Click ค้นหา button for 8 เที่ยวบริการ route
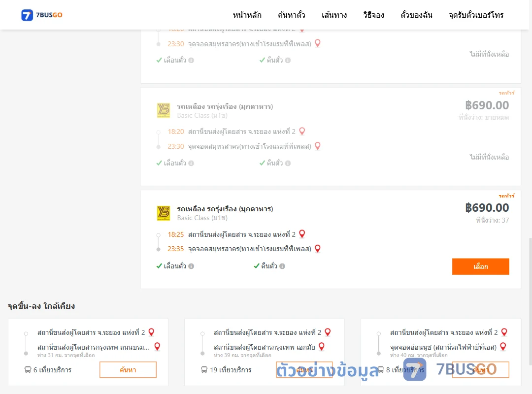Image resolution: width=532 pixels, height=394 pixels. click(480, 369)
